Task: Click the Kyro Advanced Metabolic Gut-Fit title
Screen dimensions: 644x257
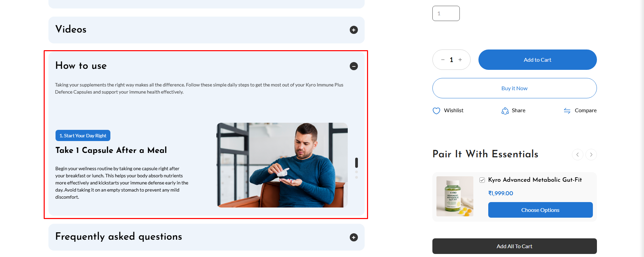Action: point(535,180)
